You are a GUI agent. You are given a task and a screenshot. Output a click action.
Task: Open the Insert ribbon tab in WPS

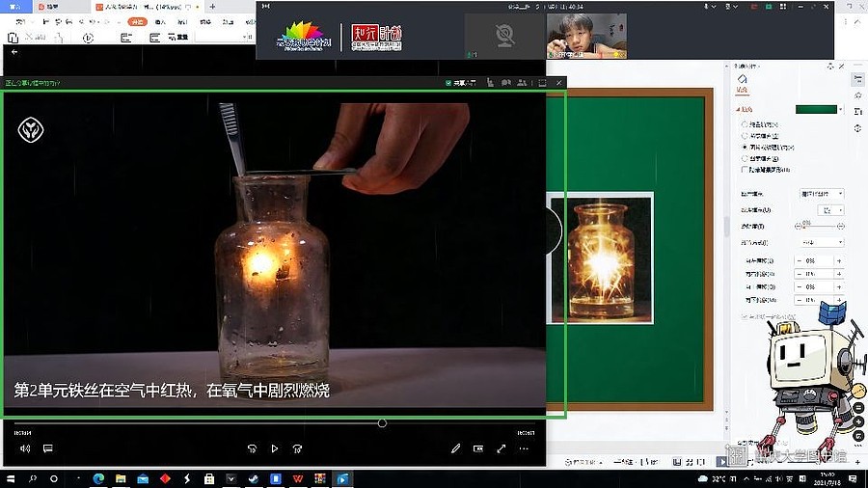point(160,21)
